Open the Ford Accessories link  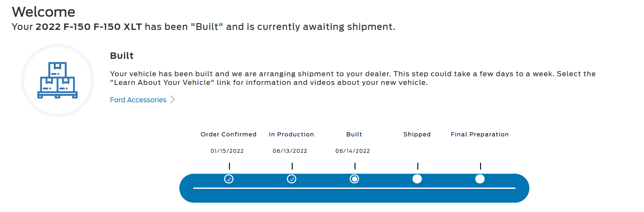point(138,100)
